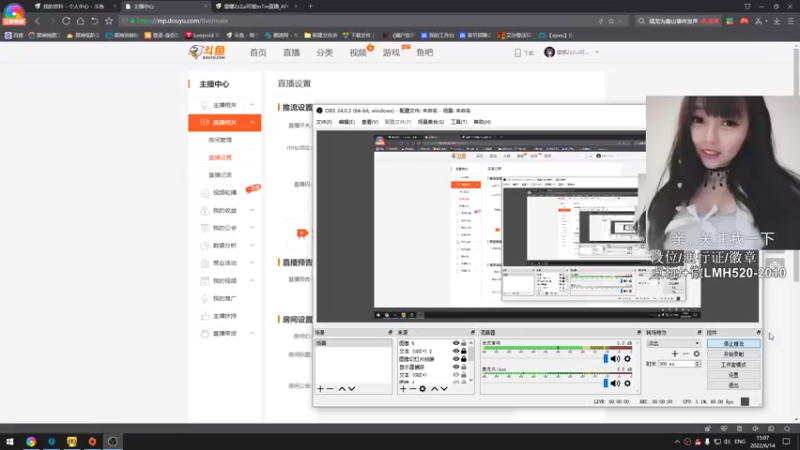Undock the mixer panel icon
Viewport: 800px width, 450px height.
coord(638,332)
